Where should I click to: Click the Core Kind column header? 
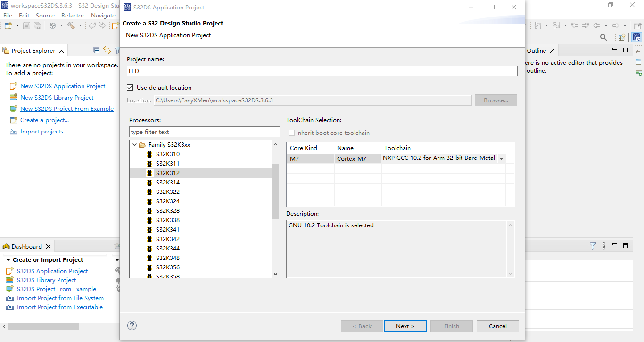click(310, 148)
